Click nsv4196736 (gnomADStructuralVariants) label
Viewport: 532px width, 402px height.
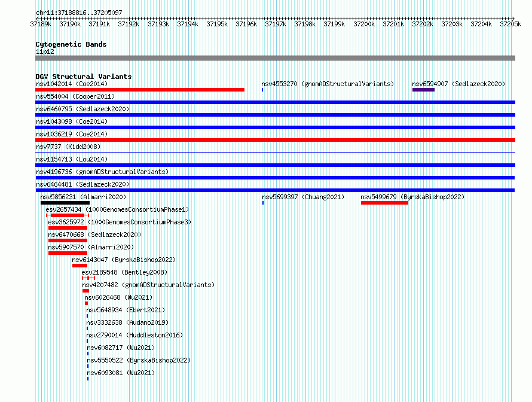[x=102, y=172]
